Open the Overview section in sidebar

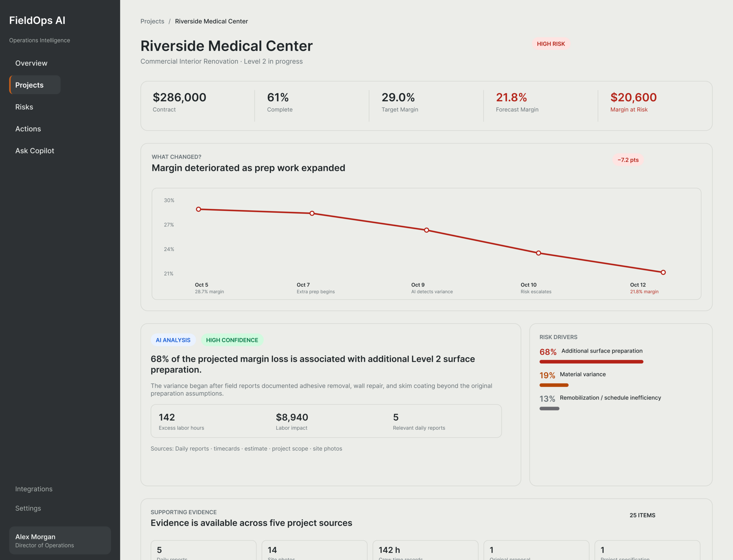click(31, 63)
